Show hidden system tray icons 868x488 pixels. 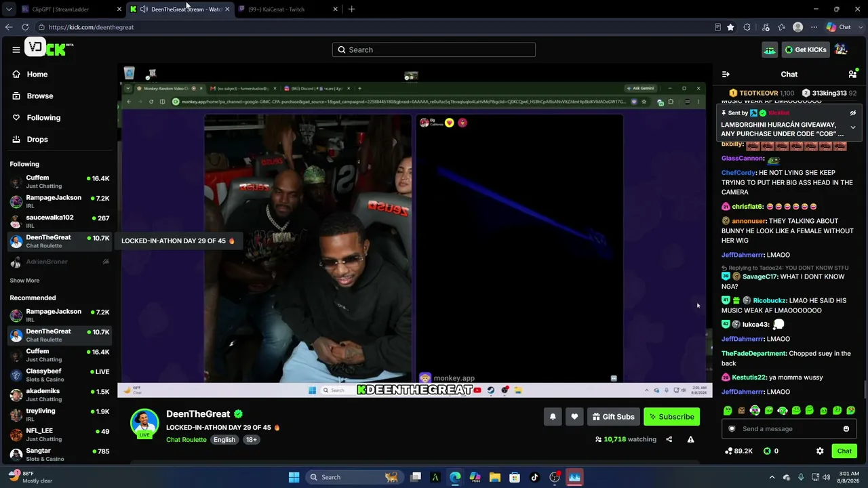coord(772,477)
